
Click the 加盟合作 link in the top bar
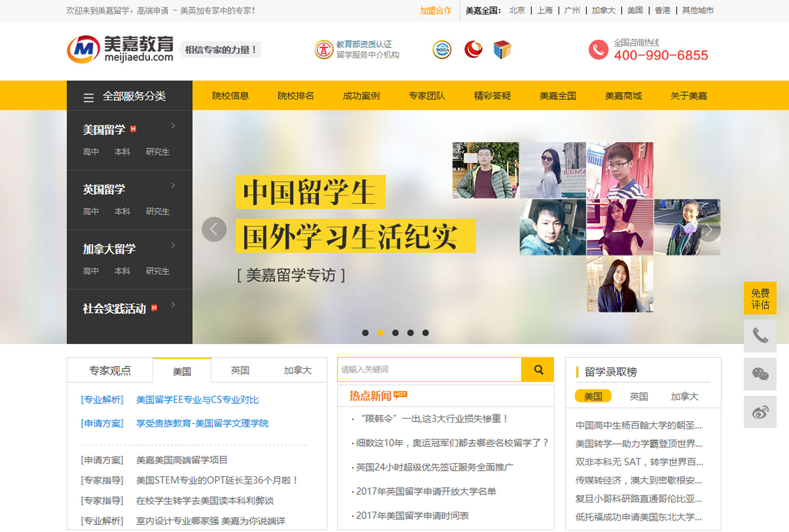436,10
